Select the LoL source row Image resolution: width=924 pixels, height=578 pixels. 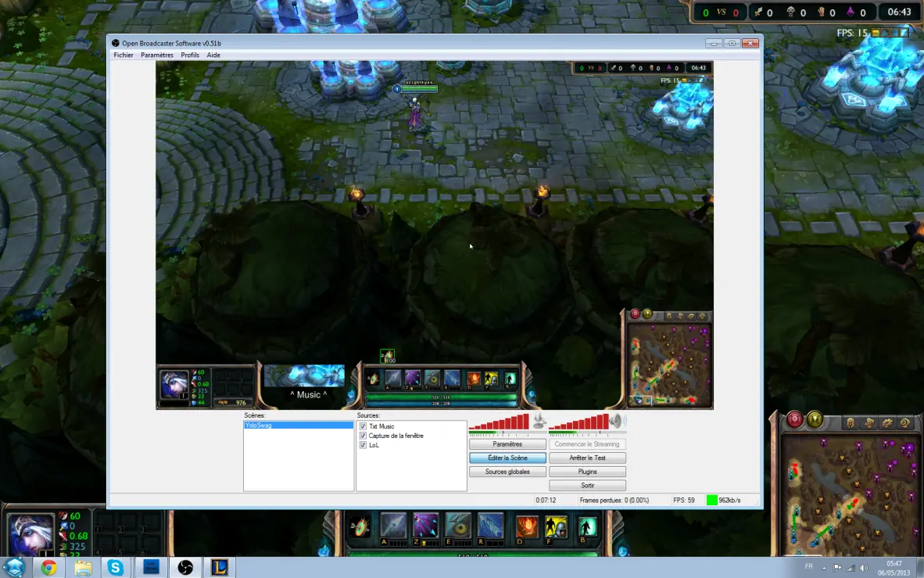(x=411, y=445)
